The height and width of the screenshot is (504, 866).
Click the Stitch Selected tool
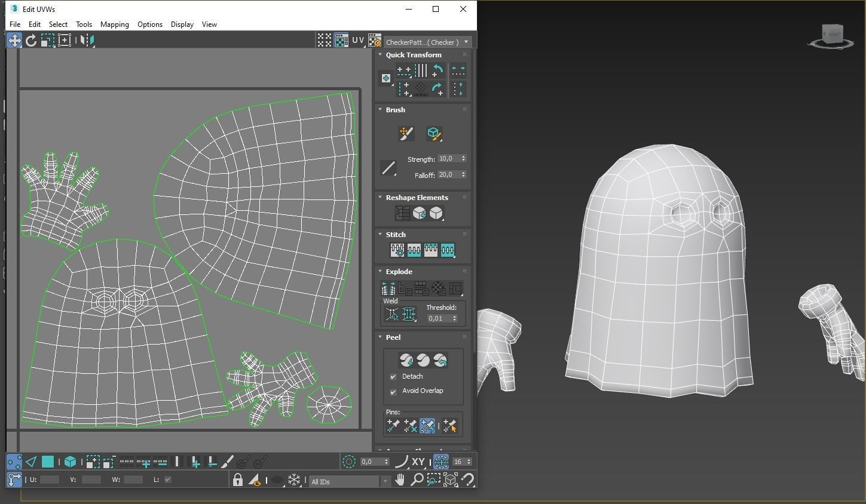pyautogui.click(x=397, y=250)
